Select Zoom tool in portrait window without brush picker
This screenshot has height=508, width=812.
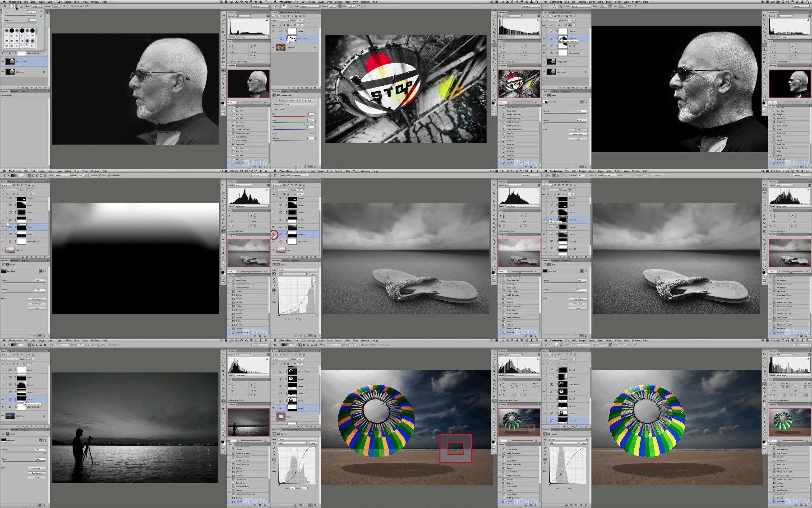pos(765,96)
